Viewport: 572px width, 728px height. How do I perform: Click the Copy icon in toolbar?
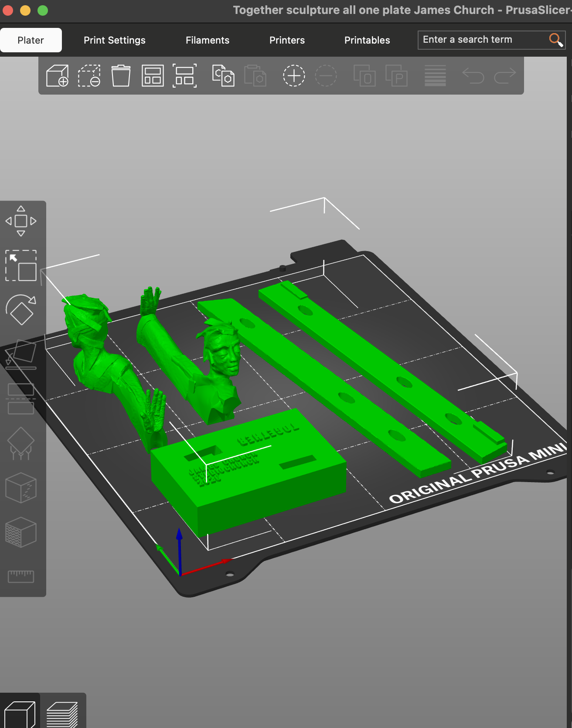click(x=223, y=76)
